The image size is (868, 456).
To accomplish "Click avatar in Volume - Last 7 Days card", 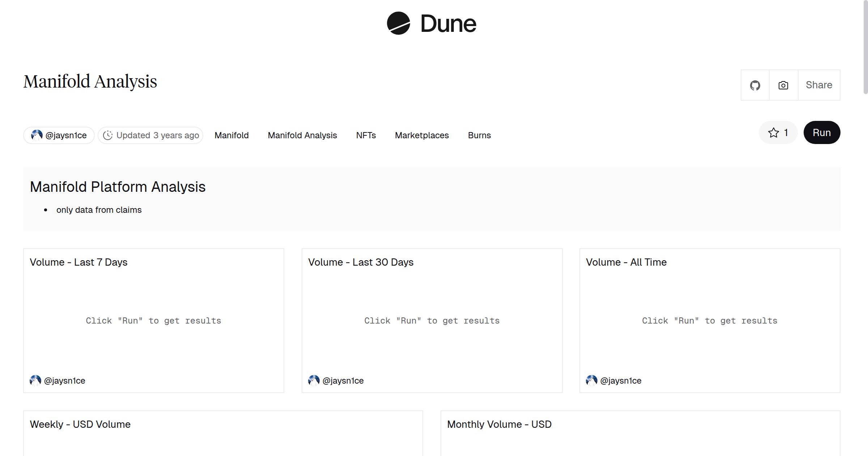I will click(35, 380).
